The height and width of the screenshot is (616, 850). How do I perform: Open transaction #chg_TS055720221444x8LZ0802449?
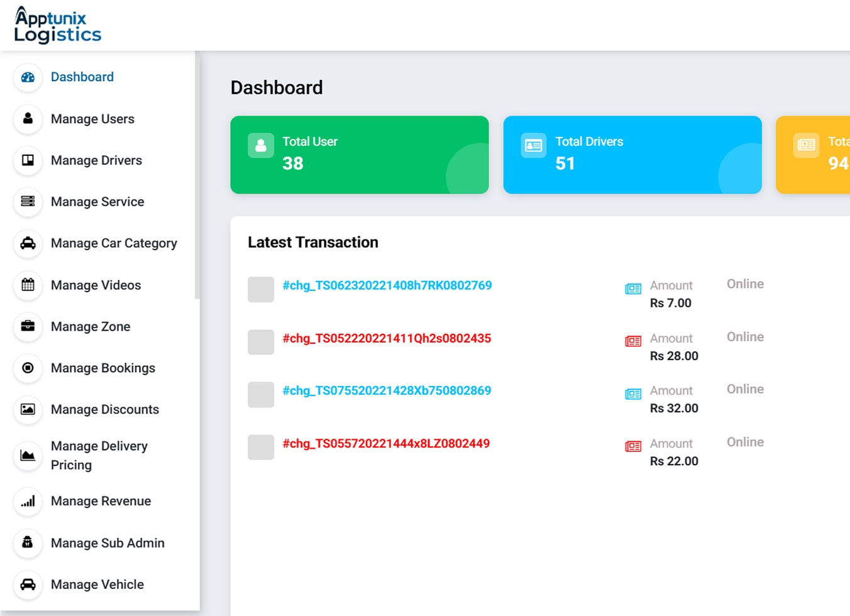(x=386, y=443)
